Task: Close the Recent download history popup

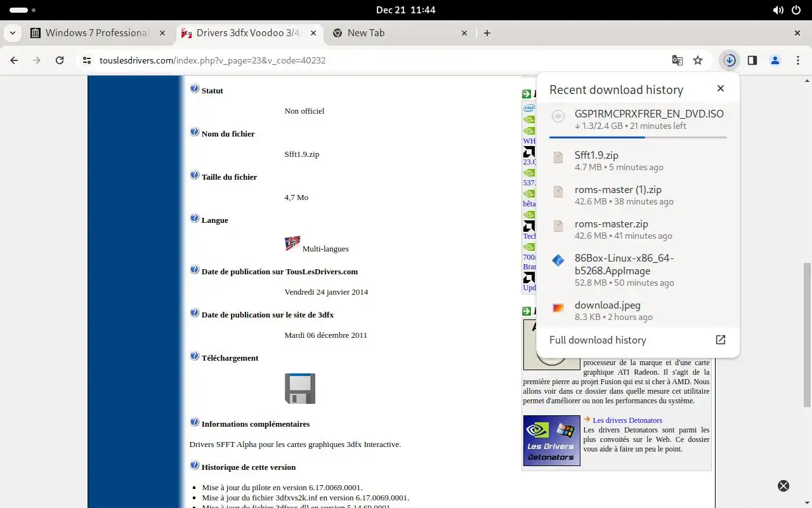Action: [721, 89]
